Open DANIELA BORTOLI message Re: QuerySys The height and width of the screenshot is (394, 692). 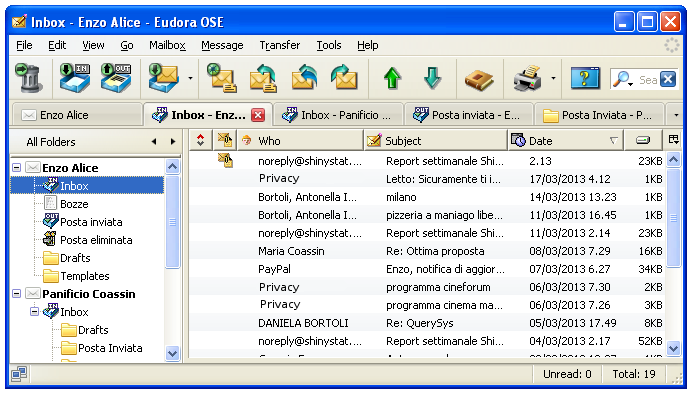pyautogui.click(x=428, y=323)
